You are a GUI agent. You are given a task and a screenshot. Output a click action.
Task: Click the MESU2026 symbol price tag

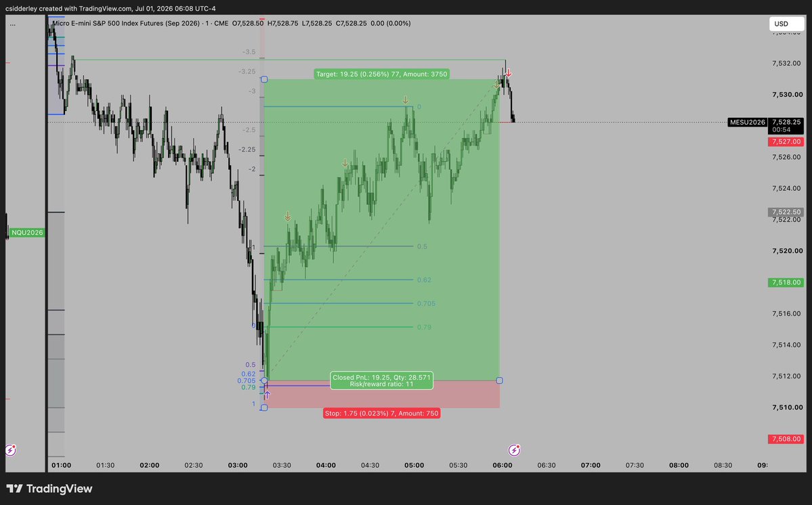point(747,122)
